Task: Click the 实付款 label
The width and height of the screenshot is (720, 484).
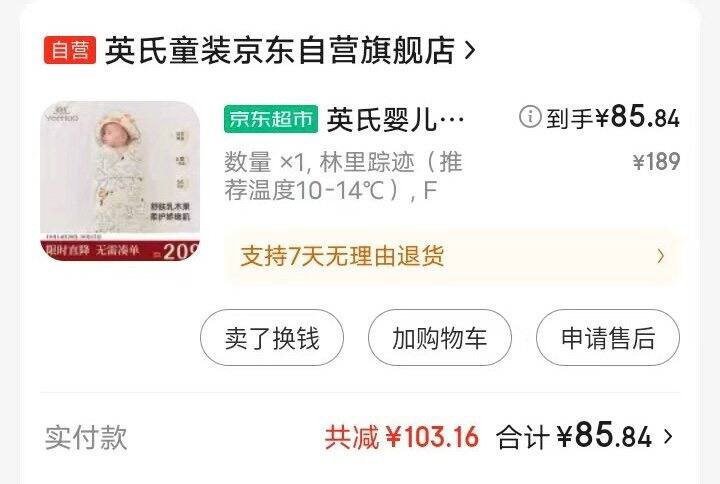Action: [86, 437]
